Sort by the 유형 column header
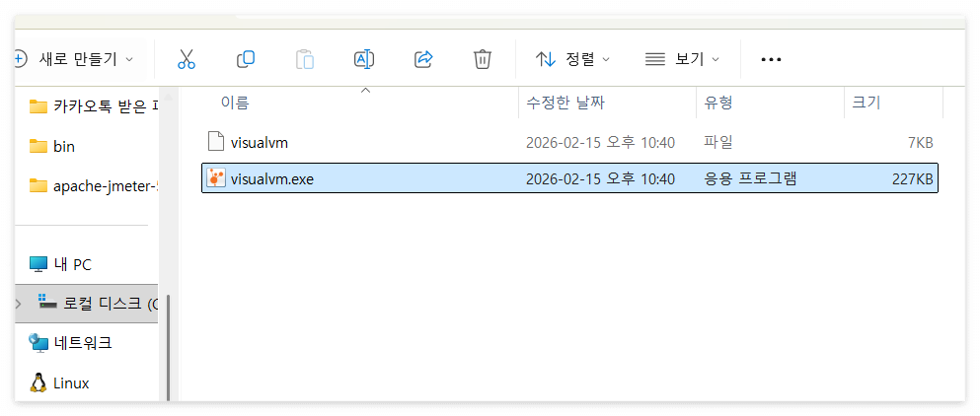This screenshot has height=416, width=980. 718,104
